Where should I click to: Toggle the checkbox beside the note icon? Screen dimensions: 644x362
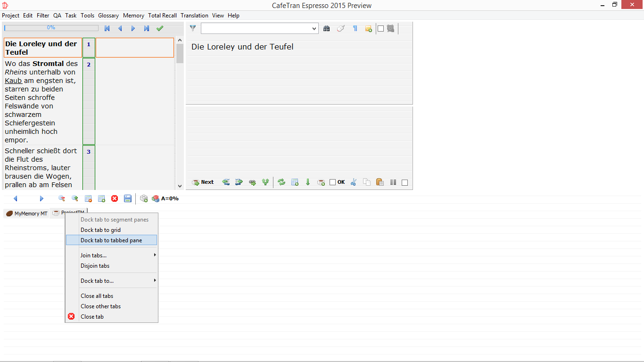click(x=381, y=29)
